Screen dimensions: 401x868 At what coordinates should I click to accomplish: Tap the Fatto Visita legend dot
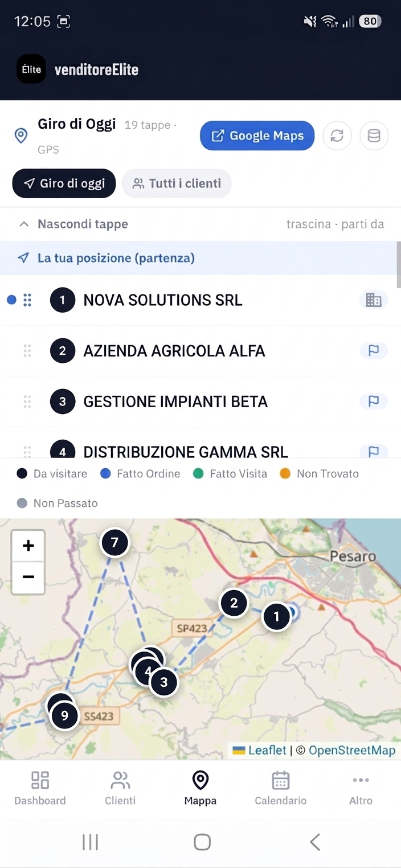(198, 474)
